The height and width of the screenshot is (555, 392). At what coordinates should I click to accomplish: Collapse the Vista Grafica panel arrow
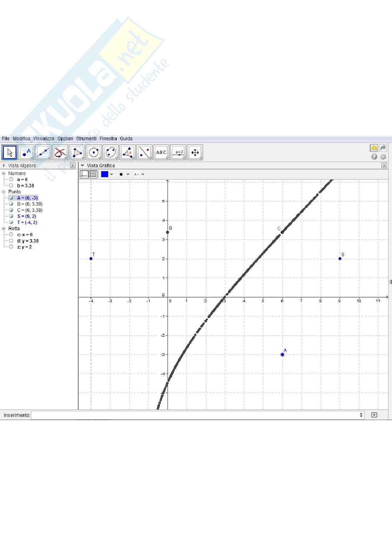[x=83, y=166]
